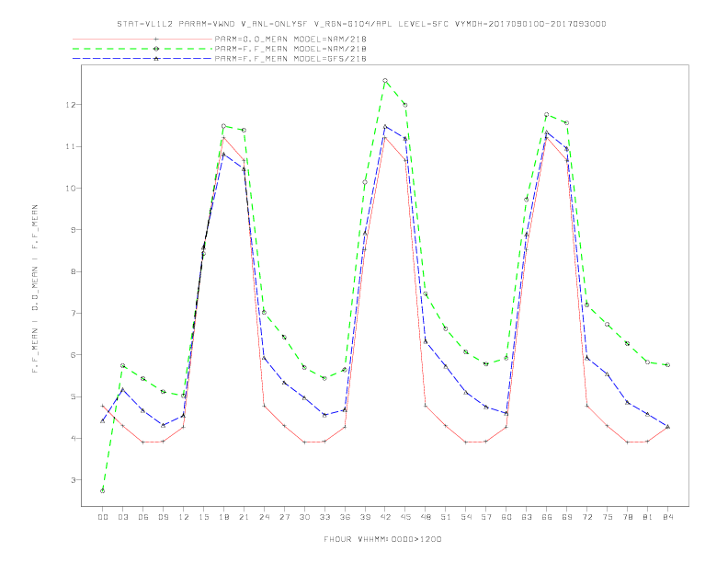Click the blue triangle marker in the legend
Viewport: 728px width, 563px height.
click(156, 59)
